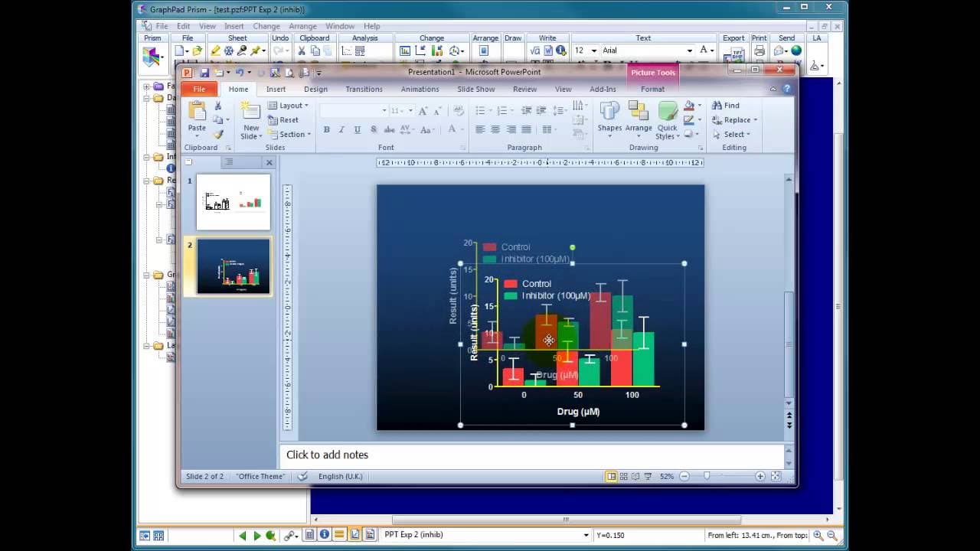980x551 pixels.
Task: Click English (U.K.) language in status bar
Action: pyautogui.click(x=341, y=476)
